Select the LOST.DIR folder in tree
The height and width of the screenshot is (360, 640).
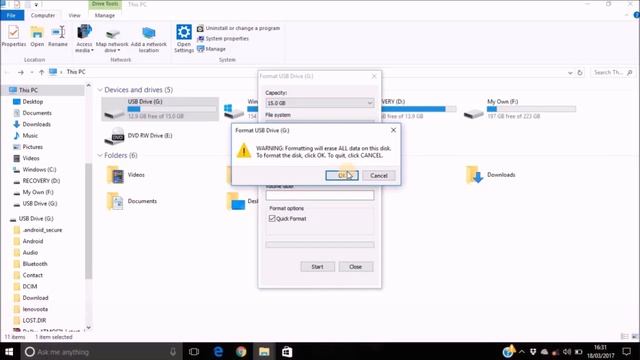34,320
